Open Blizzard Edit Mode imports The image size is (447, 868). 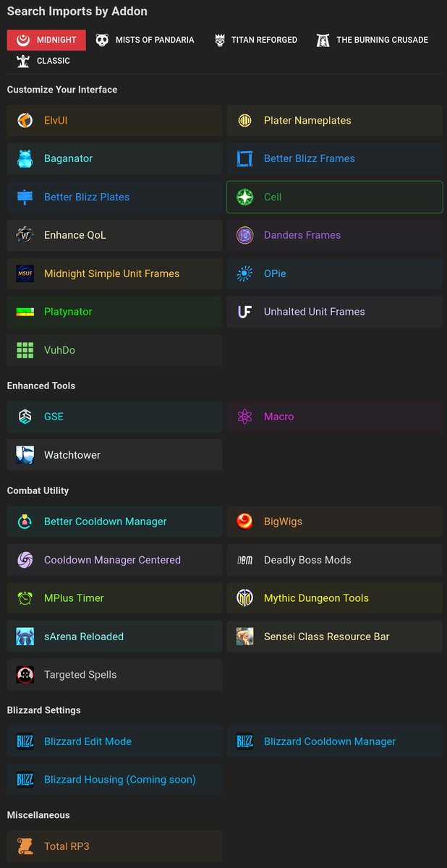pos(115,742)
